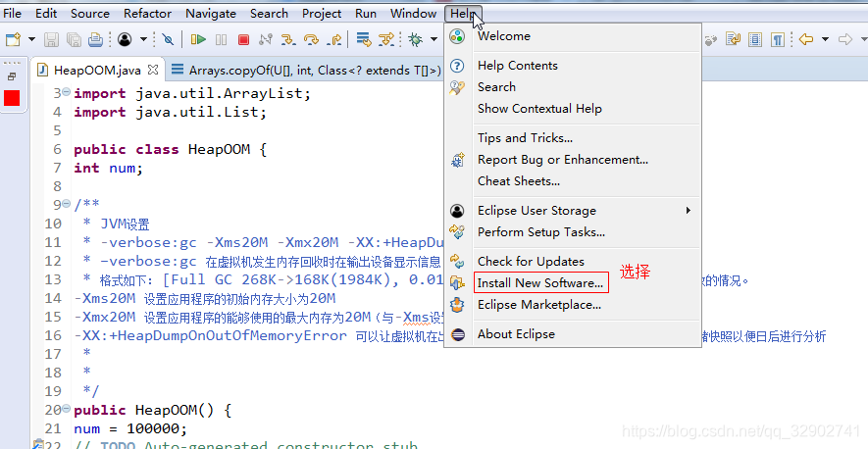Open the Project menu
Viewport: 868px width, 449px height.
pyautogui.click(x=322, y=14)
